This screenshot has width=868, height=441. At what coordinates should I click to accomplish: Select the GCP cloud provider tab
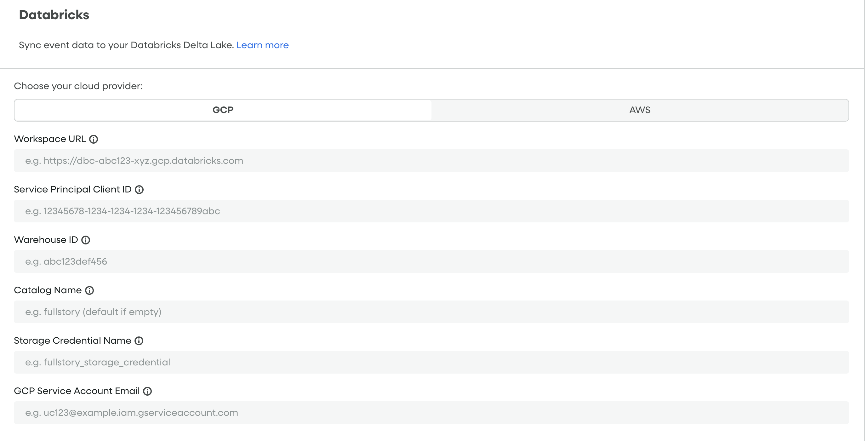click(223, 110)
